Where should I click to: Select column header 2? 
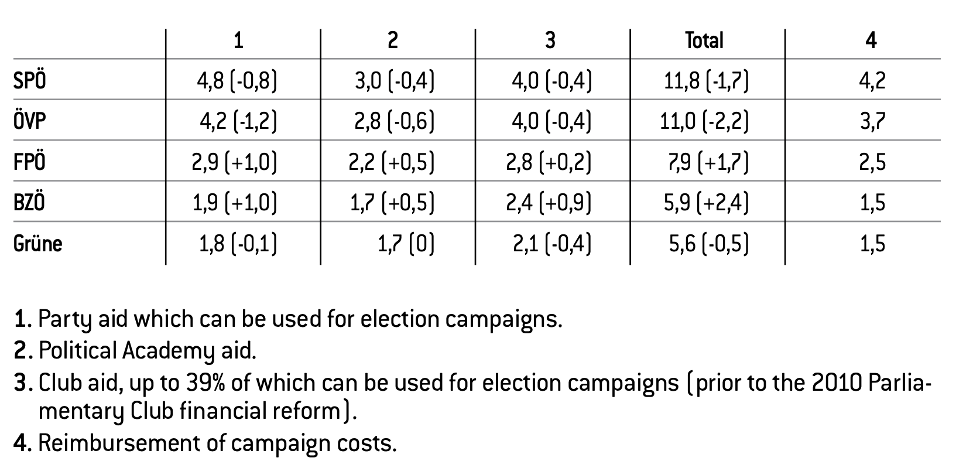pos(393,40)
